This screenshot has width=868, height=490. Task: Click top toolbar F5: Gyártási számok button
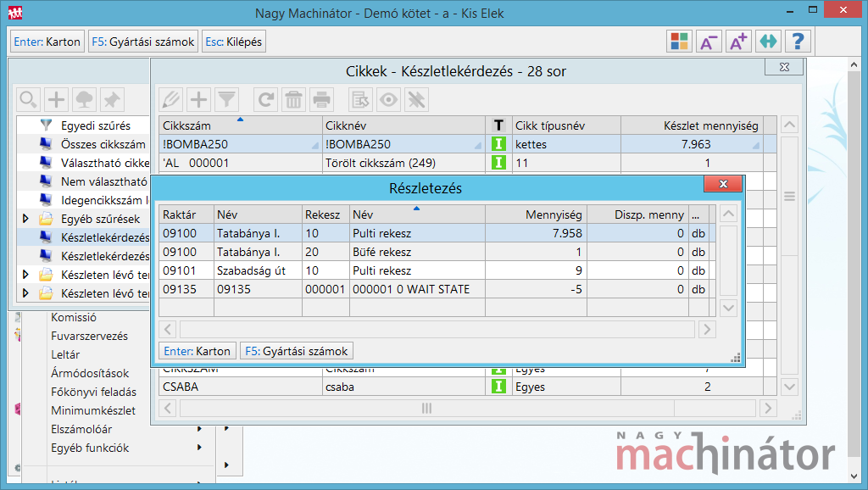[142, 42]
